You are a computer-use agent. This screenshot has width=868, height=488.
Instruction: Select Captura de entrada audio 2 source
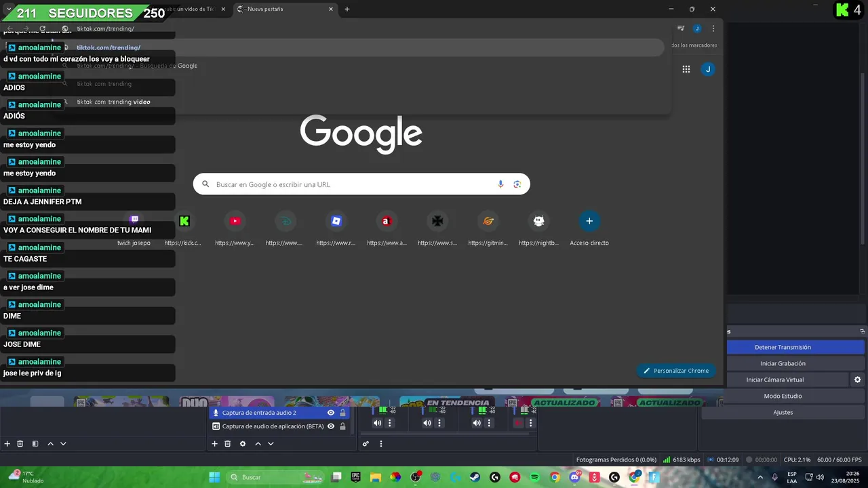[279, 413]
